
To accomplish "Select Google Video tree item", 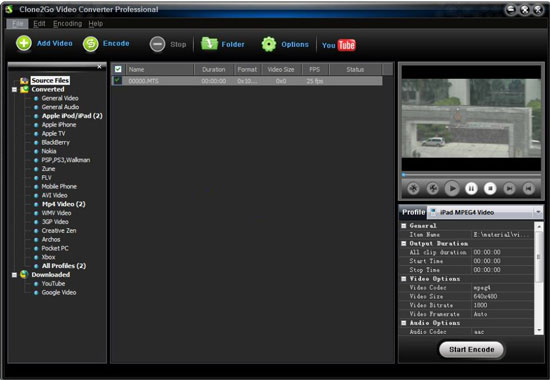I will click(x=59, y=293).
